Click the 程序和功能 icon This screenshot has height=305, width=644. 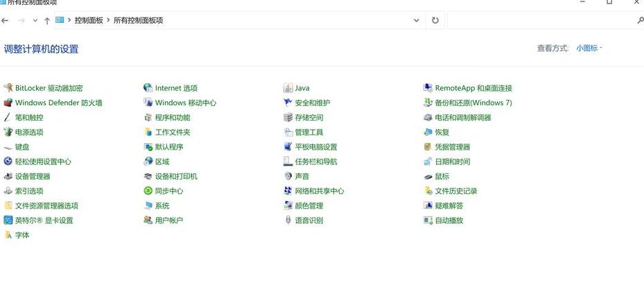coord(148,117)
